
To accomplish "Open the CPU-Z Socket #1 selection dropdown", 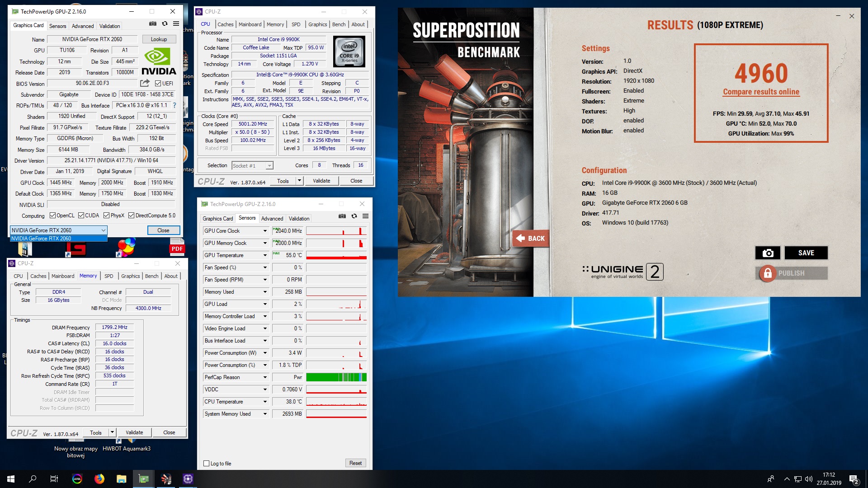I will pos(252,166).
